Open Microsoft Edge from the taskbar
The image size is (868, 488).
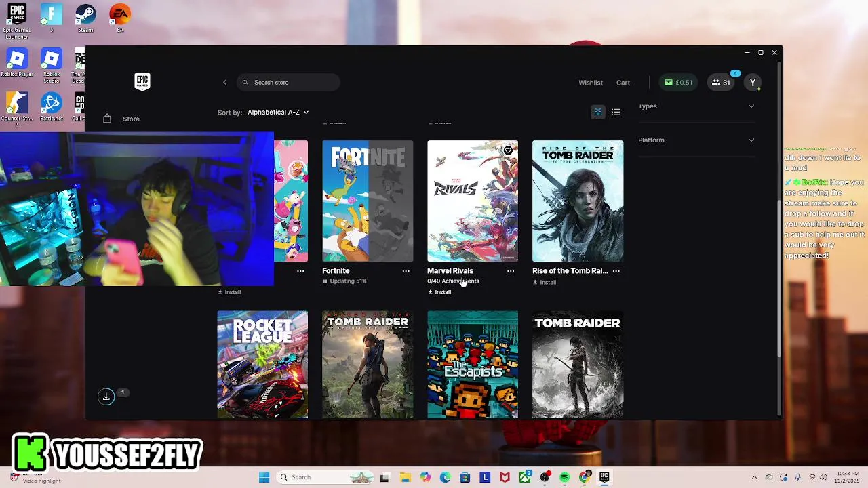pyautogui.click(x=445, y=477)
